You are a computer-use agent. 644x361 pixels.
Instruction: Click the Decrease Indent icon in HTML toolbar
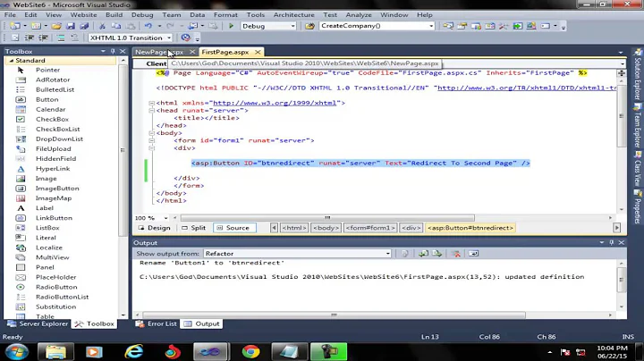[x=30, y=38]
